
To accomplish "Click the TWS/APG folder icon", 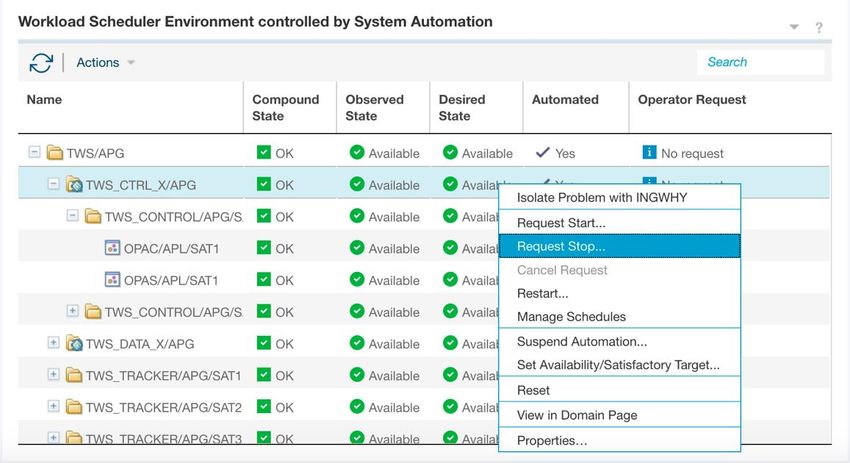I will click(55, 152).
